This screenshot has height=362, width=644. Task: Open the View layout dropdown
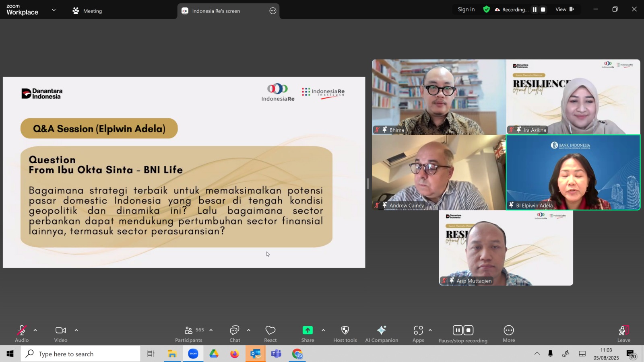click(565, 9)
